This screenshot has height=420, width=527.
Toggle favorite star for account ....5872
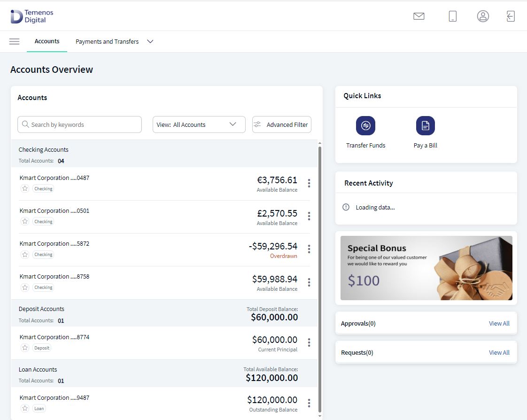(x=25, y=254)
